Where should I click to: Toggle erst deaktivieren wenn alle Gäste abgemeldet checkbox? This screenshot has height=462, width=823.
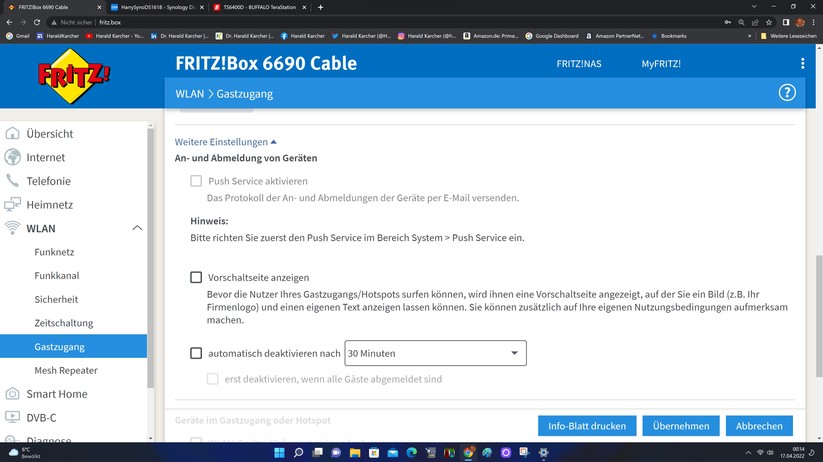point(213,379)
